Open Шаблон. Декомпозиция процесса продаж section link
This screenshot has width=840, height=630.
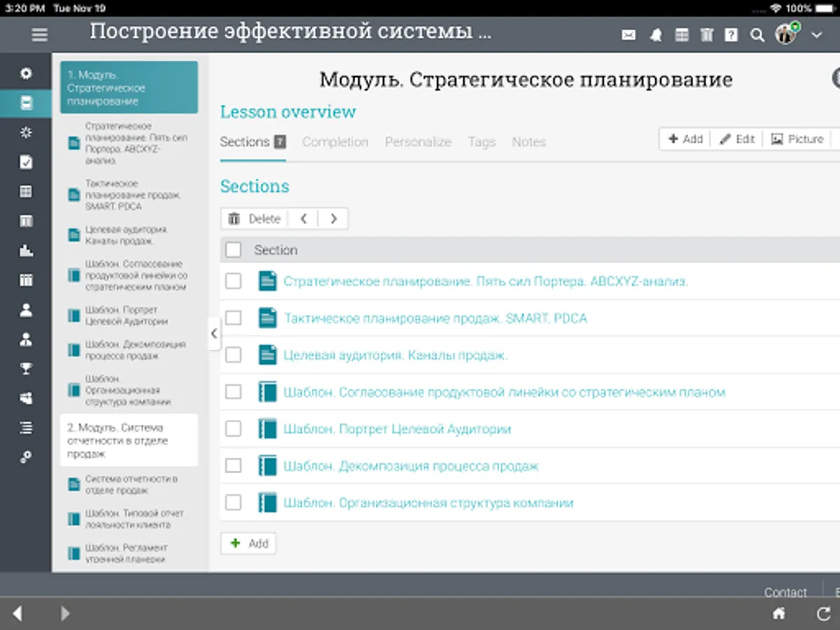click(x=411, y=465)
